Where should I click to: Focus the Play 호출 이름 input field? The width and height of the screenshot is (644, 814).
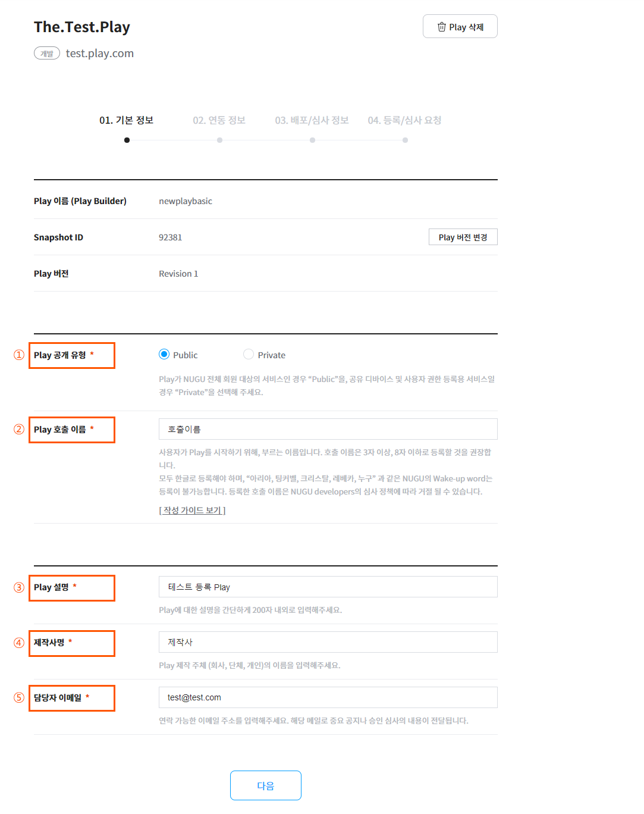click(328, 429)
